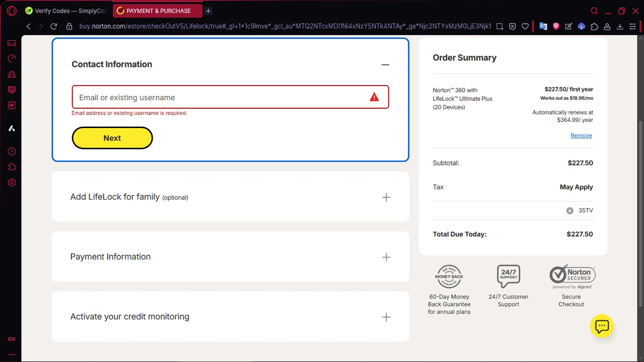The image size is (644, 362).
Task: Open Settings gear icon in sidebar
Action: click(x=12, y=183)
